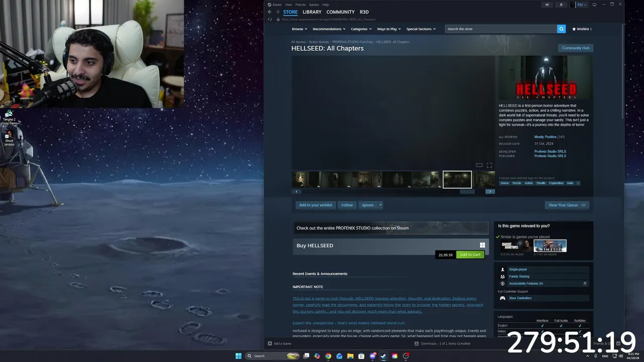Open the Friends menu
This screenshot has height=362, width=644.
(x=300, y=5)
